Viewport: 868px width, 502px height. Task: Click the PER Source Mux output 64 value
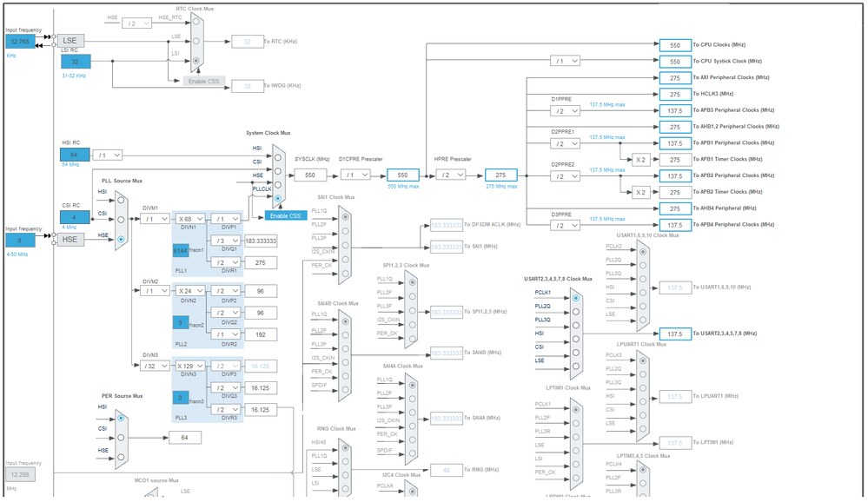click(184, 438)
